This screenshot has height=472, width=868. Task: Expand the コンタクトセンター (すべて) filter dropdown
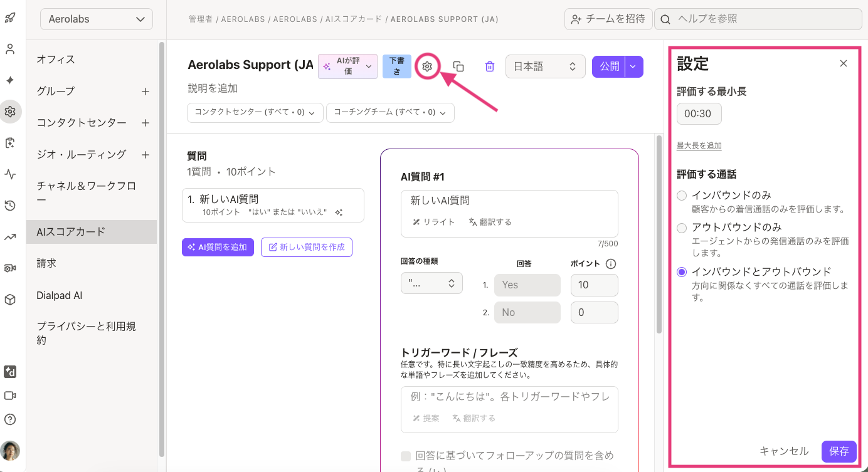255,112
